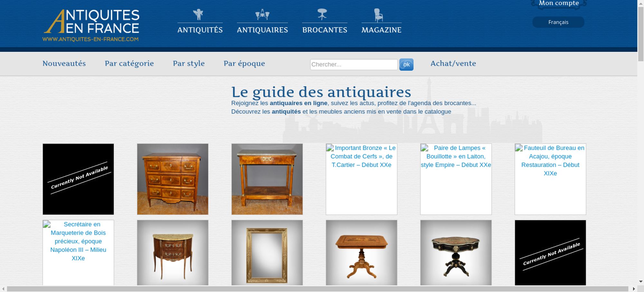The width and height of the screenshot is (644, 292).
Task: Click the scales icon above Antiquaires
Action: [262, 14]
